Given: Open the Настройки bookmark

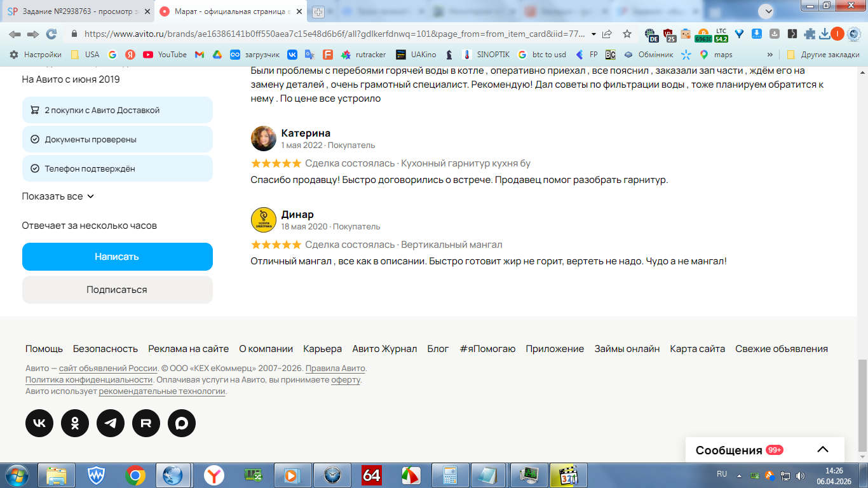Looking at the screenshot, I should (36, 55).
